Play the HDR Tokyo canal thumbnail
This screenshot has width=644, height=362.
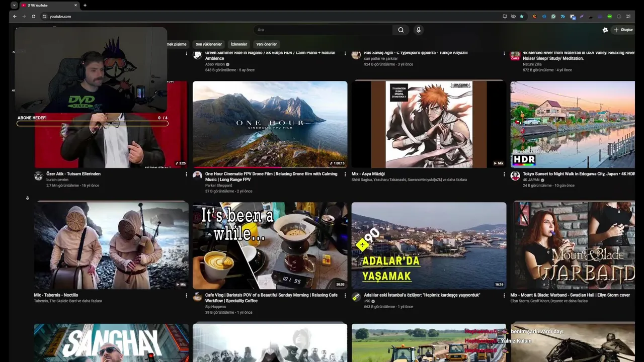pos(573,124)
